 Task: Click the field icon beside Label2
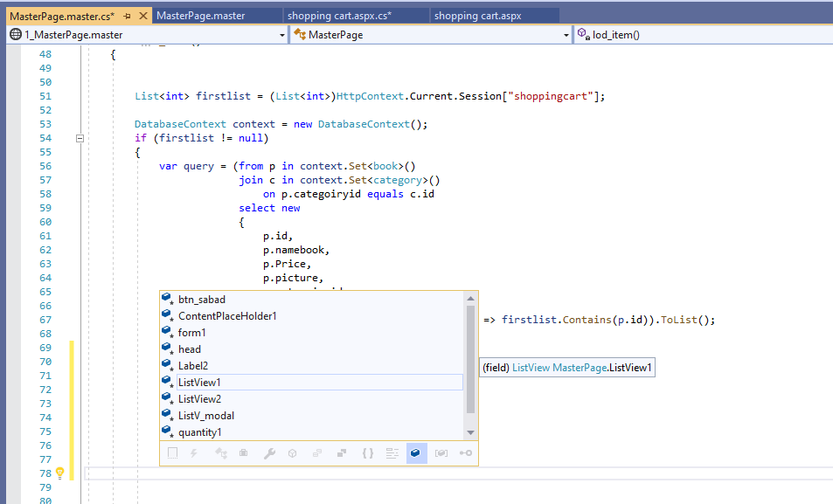[168, 365]
